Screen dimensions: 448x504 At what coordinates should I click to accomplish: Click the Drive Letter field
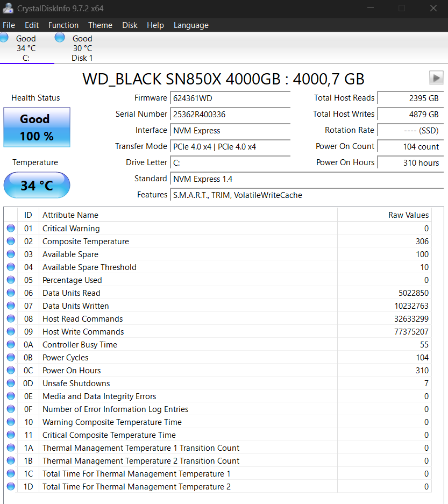point(230,162)
